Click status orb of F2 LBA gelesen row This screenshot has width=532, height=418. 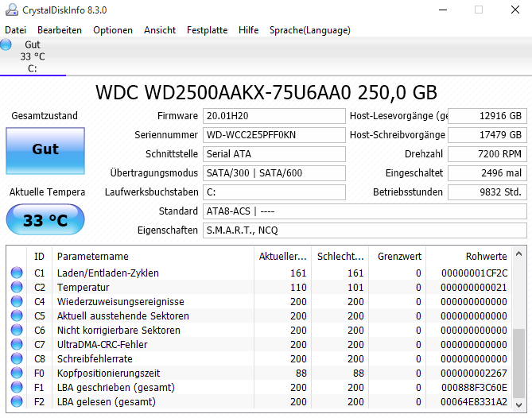tap(17, 402)
